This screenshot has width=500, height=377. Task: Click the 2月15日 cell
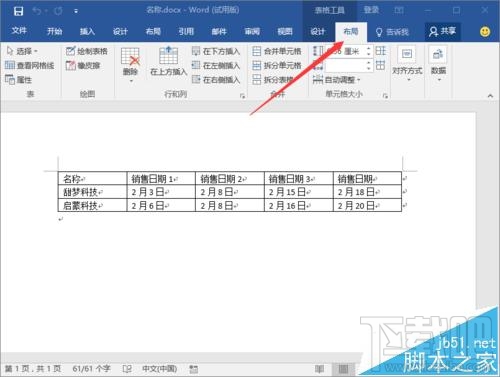pyautogui.click(x=299, y=192)
